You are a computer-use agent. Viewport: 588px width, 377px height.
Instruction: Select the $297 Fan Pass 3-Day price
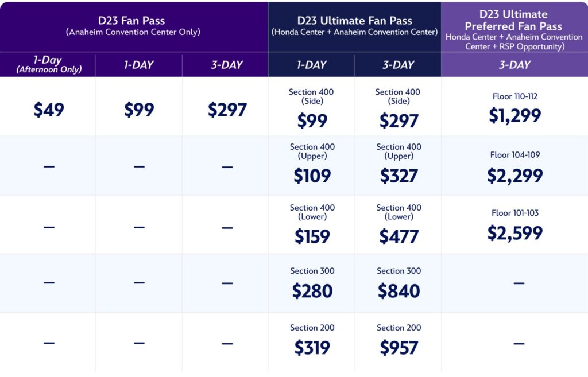(x=227, y=110)
